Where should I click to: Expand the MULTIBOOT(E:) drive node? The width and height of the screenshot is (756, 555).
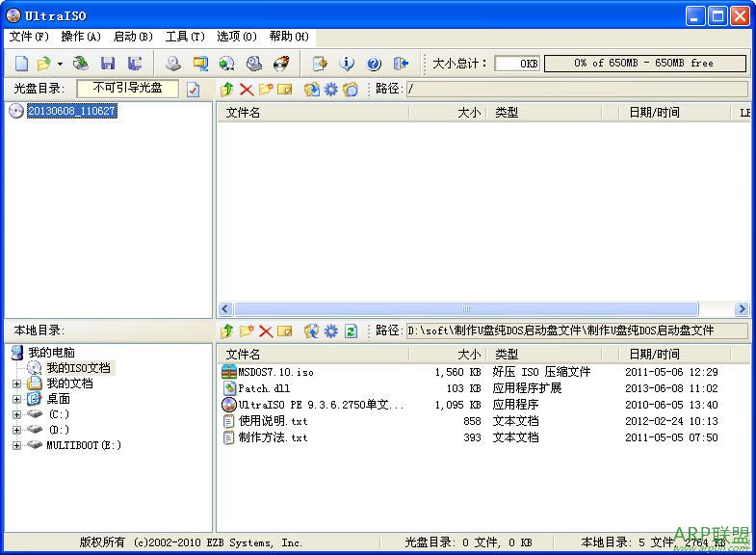click(x=16, y=445)
